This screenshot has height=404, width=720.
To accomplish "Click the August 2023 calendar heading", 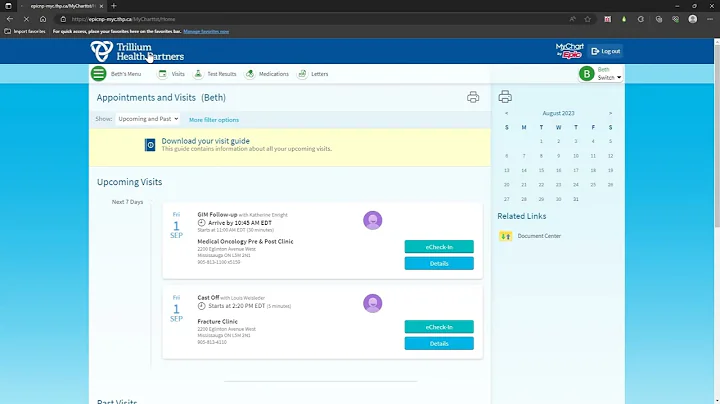I will tap(558, 113).
